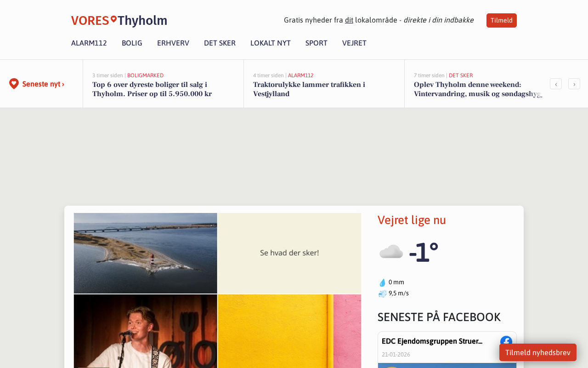Click the lighthouse peninsula photo
Screen dimensions: 588x368
146,253
